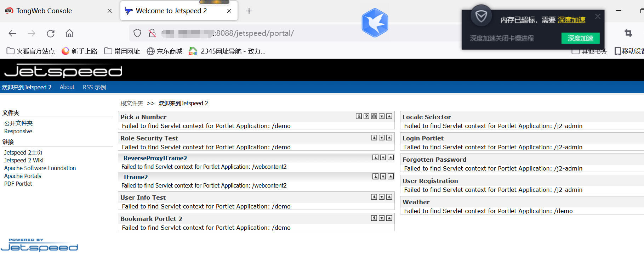This screenshot has height=273, width=644.
Task: Open the 京东商城 bookmark
Action: click(165, 51)
